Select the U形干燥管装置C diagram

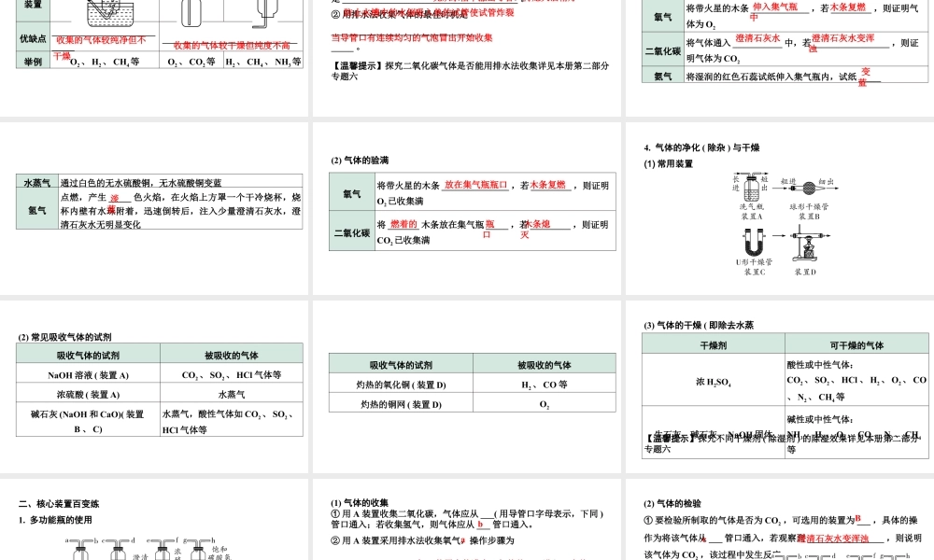coord(755,240)
